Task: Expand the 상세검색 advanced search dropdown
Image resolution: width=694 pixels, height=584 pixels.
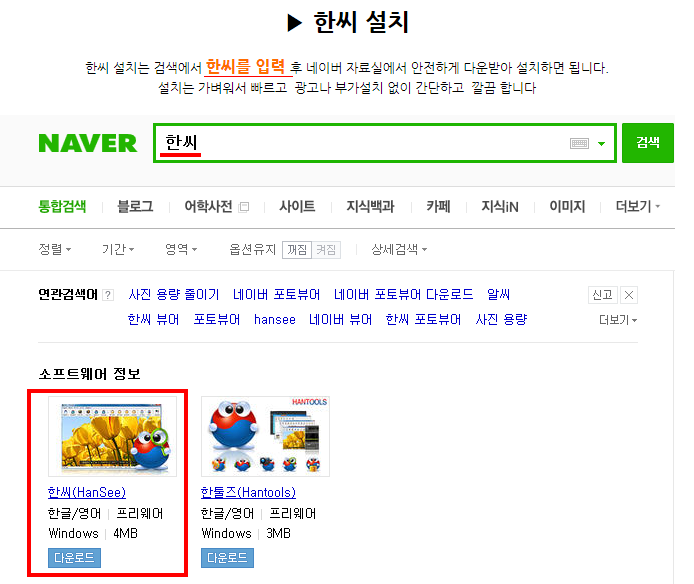Action: [399, 249]
